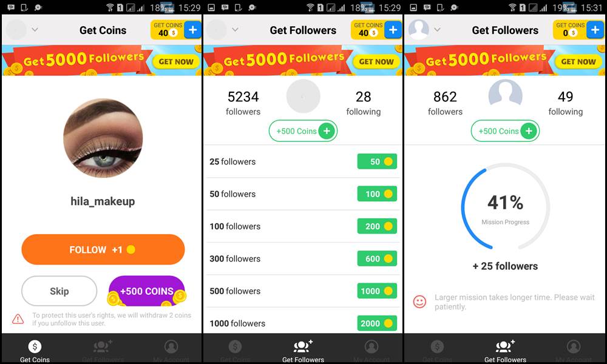Image resolution: width=607 pixels, height=364 pixels.
Task: Switch to Get Followers tab on right screen
Action: (x=505, y=351)
